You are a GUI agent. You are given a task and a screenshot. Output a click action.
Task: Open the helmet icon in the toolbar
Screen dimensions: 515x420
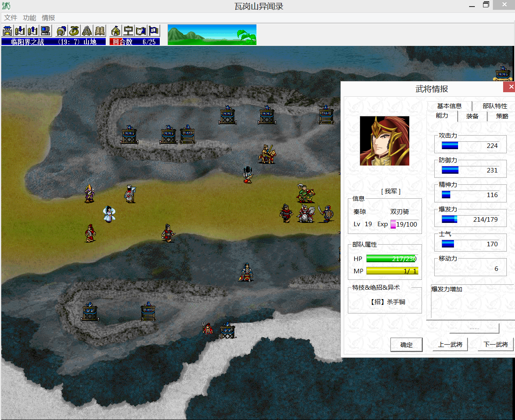pos(61,31)
